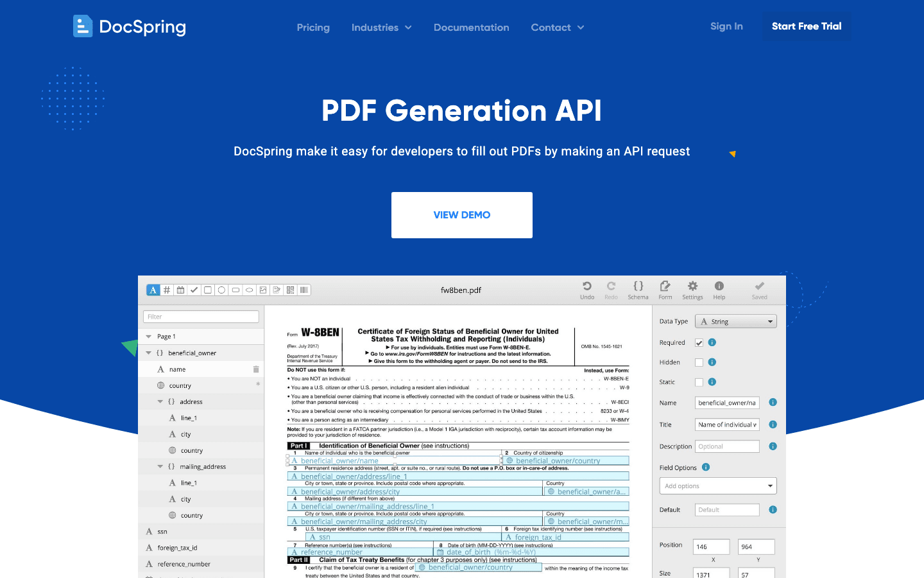
Task: Open the editor Settings gear icon
Action: [x=692, y=286]
